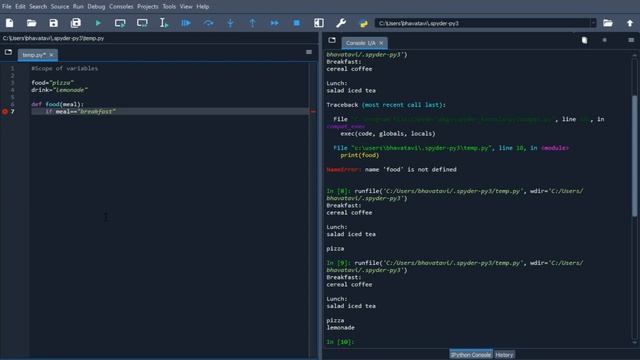Click the #Scope of variables comment
The height and width of the screenshot is (360, 640).
(x=64, y=68)
